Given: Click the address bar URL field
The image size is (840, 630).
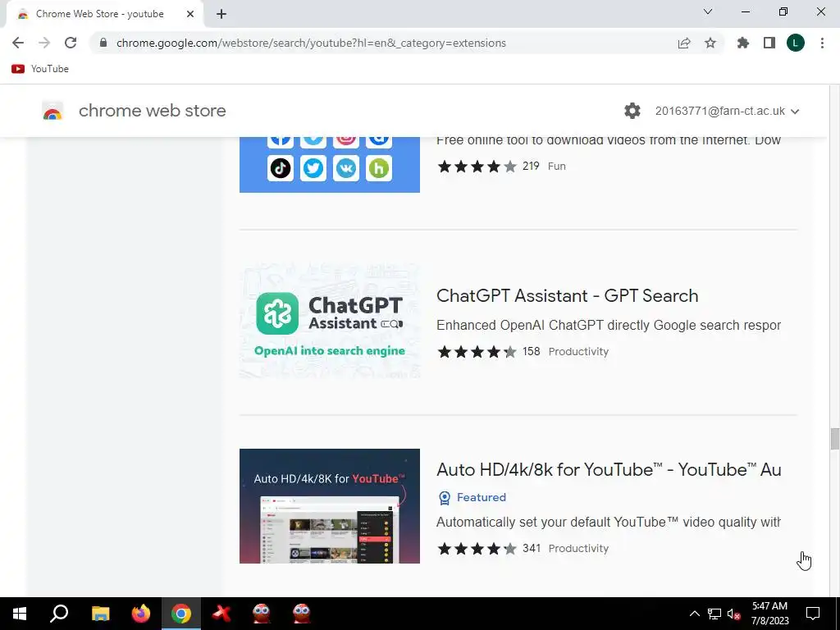Looking at the screenshot, I should (x=311, y=43).
